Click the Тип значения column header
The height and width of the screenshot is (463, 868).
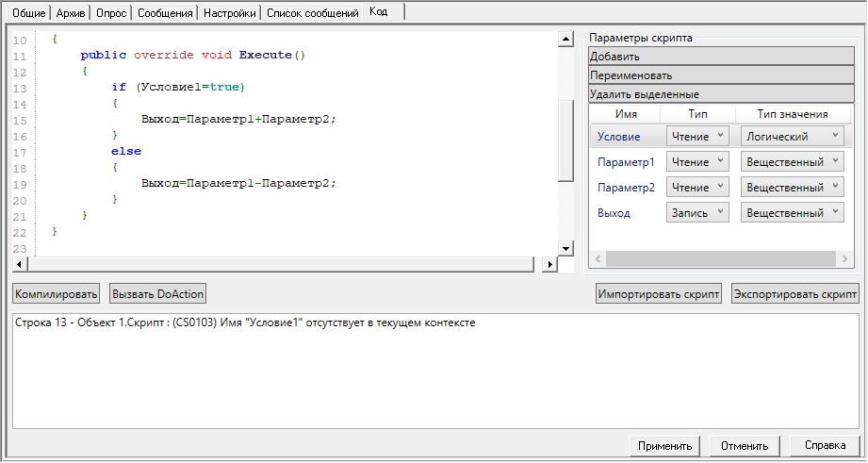(793, 114)
